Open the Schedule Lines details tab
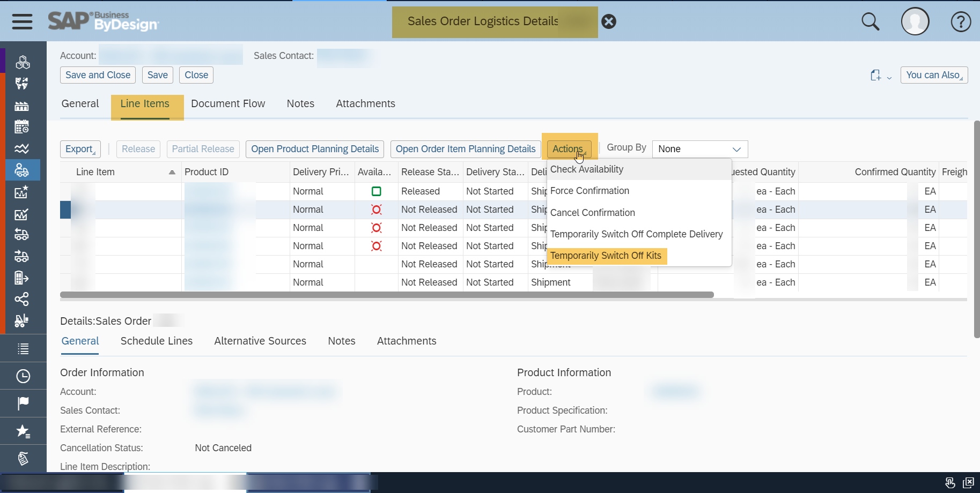Viewport: 980px width, 493px height. (x=157, y=341)
